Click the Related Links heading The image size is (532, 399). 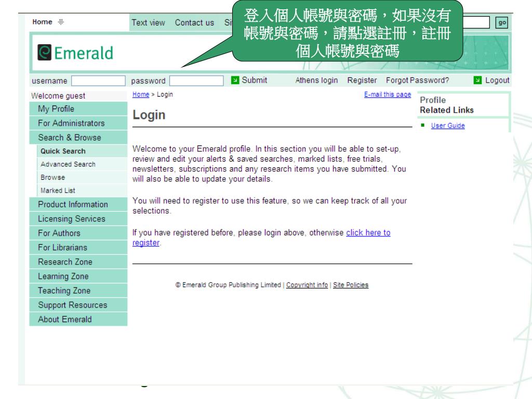tap(446, 110)
